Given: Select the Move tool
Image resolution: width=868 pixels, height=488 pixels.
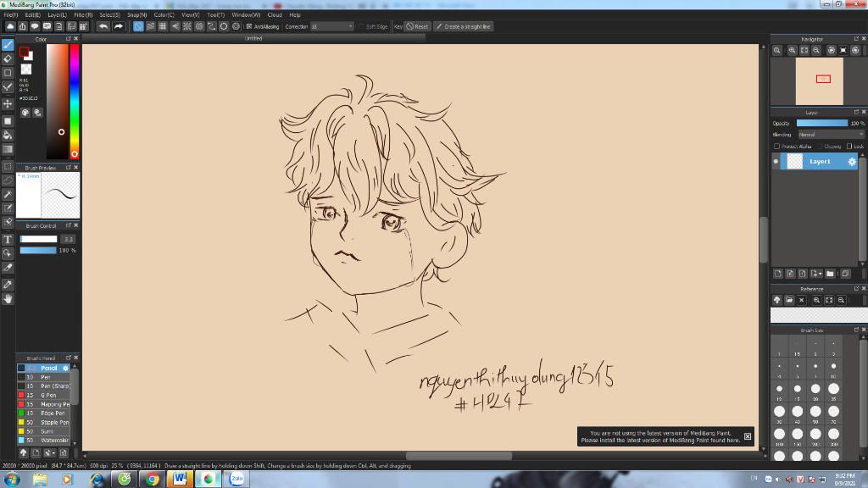Looking at the screenshot, I should click(8, 104).
